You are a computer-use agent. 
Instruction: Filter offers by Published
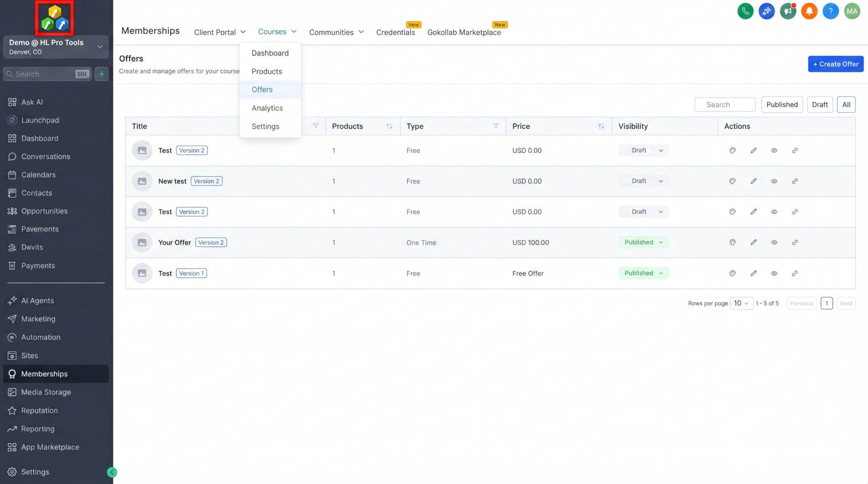782,105
